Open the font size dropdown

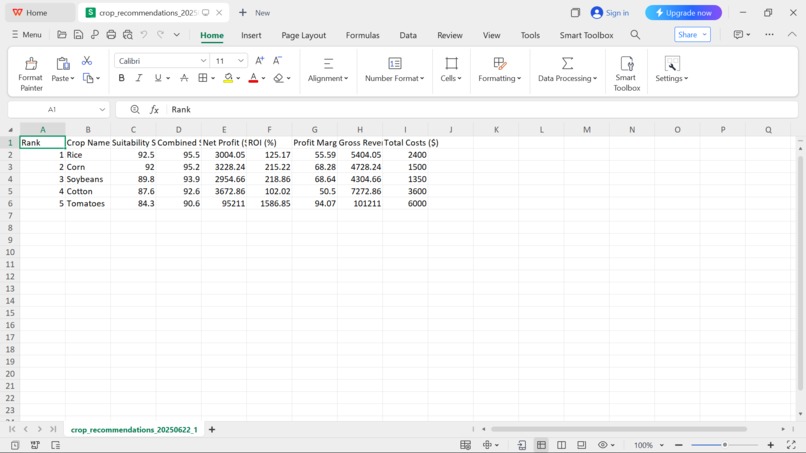pos(241,61)
